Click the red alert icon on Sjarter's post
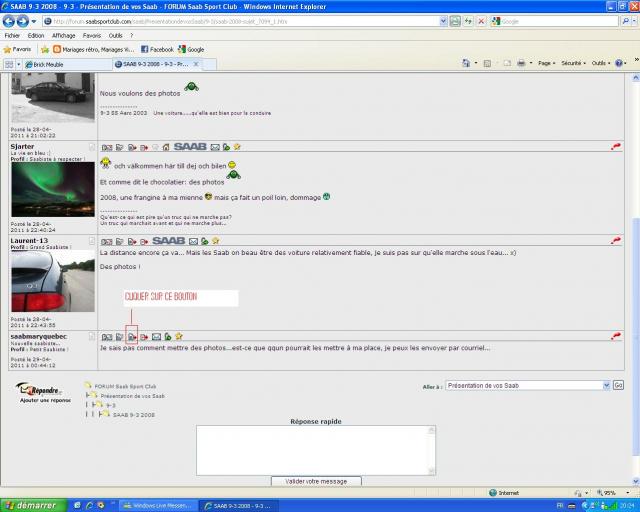The height and width of the screenshot is (512, 640). pyautogui.click(x=616, y=147)
